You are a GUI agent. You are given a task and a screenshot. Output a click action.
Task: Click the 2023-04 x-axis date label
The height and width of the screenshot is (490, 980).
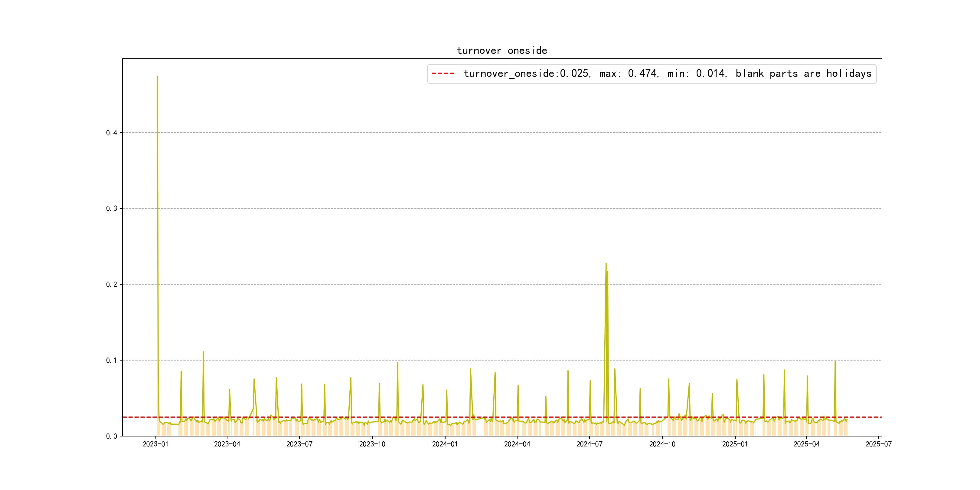coord(227,444)
